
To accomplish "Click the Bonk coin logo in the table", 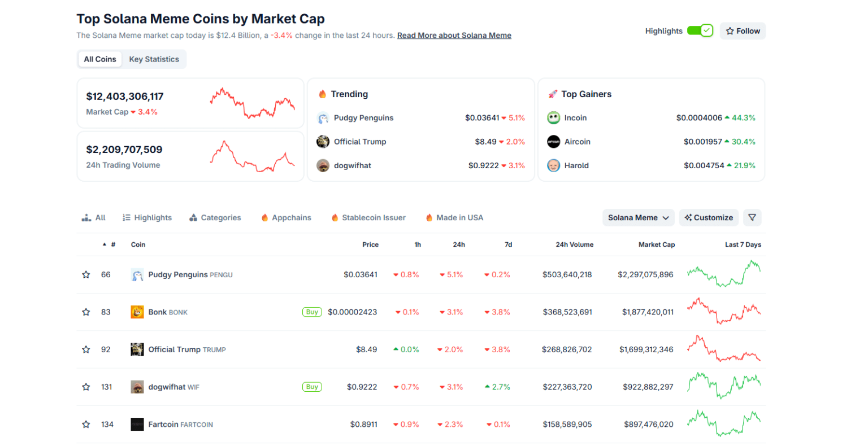I will tap(137, 312).
